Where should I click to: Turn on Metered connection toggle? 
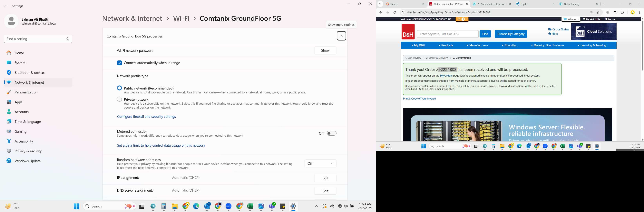point(331,133)
